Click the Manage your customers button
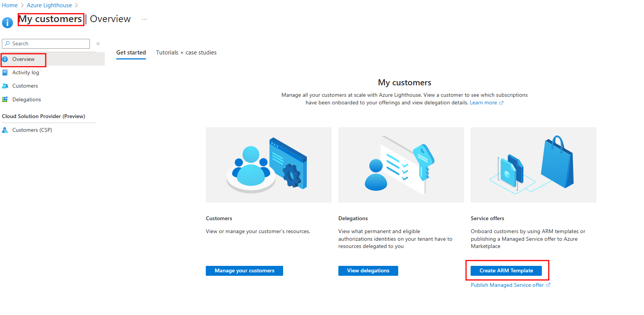Image resolution: width=644 pixels, height=315 pixels. coord(244,271)
